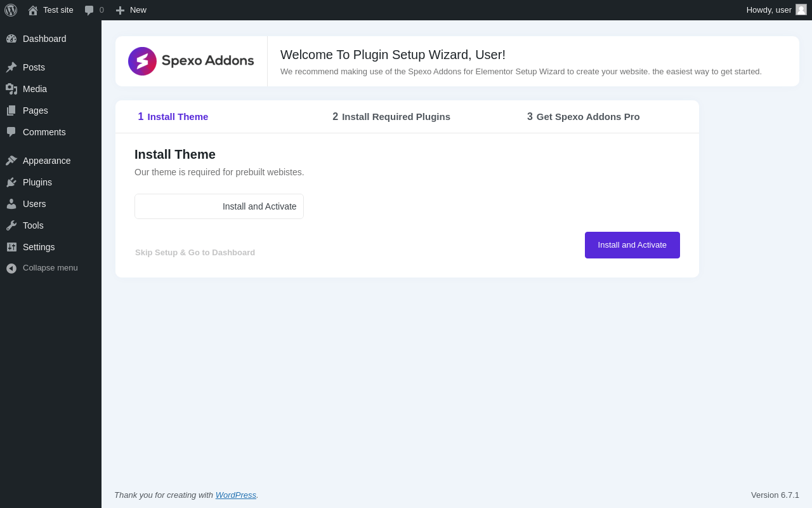812x508 pixels.
Task: Click the Media library icon
Action: pos(11,89)
